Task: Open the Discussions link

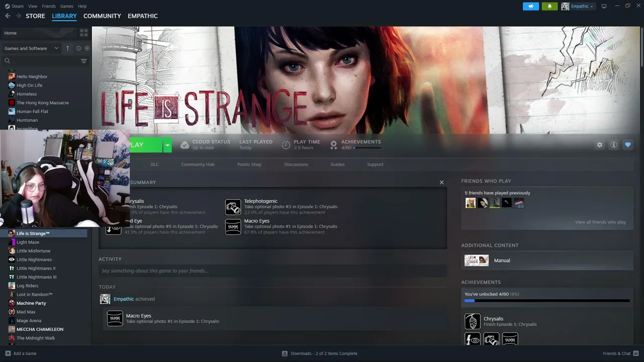Action: click(x=296, y=164)
